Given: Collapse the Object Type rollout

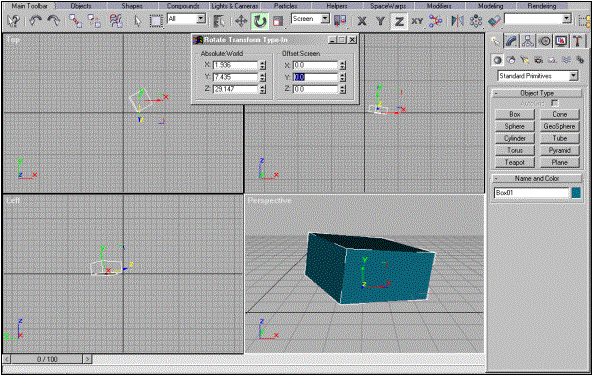Looking at the screenshot, I should pos(537,93).
